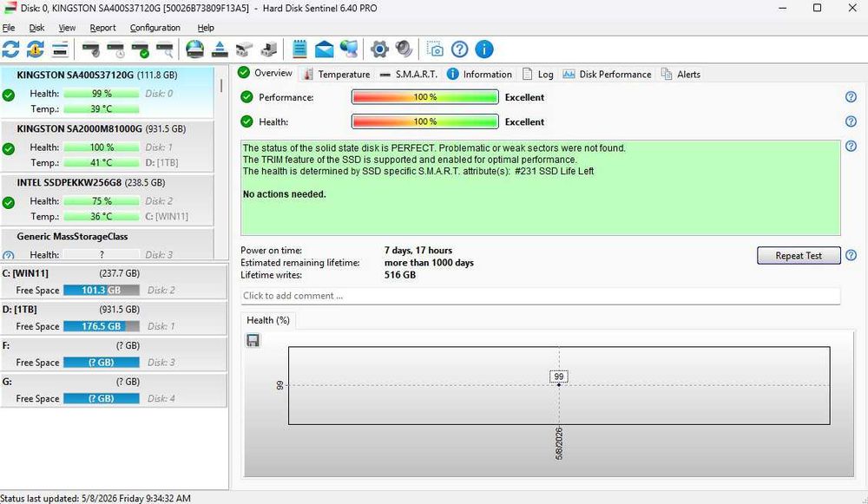Click the 'Status last updated' status bar text
Viewport: 868px width, 504px height.
pyautogui.click(x=95, y=499)
